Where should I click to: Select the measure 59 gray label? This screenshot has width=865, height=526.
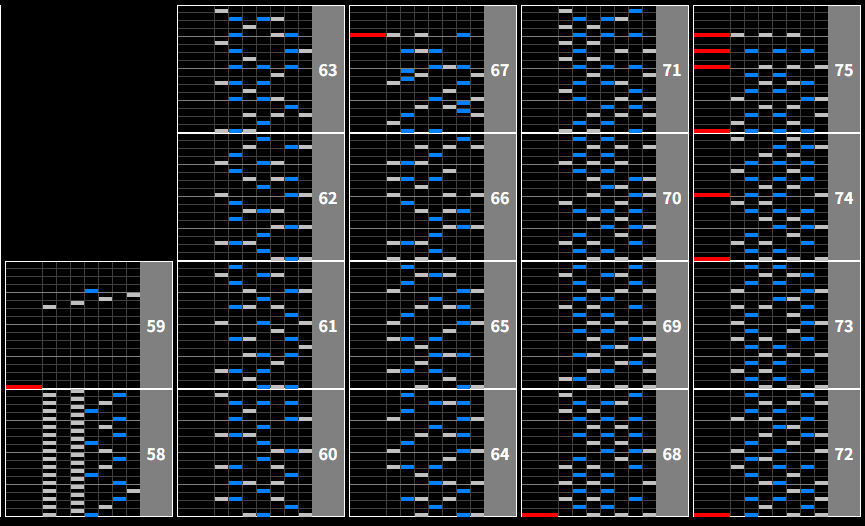pos(156,326)
